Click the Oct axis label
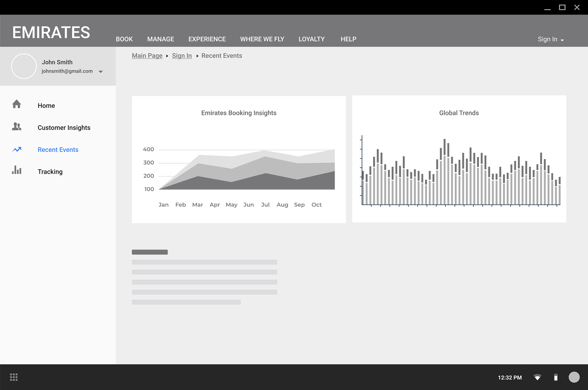The height and width of the screenshot is (390, 588). 316,205
